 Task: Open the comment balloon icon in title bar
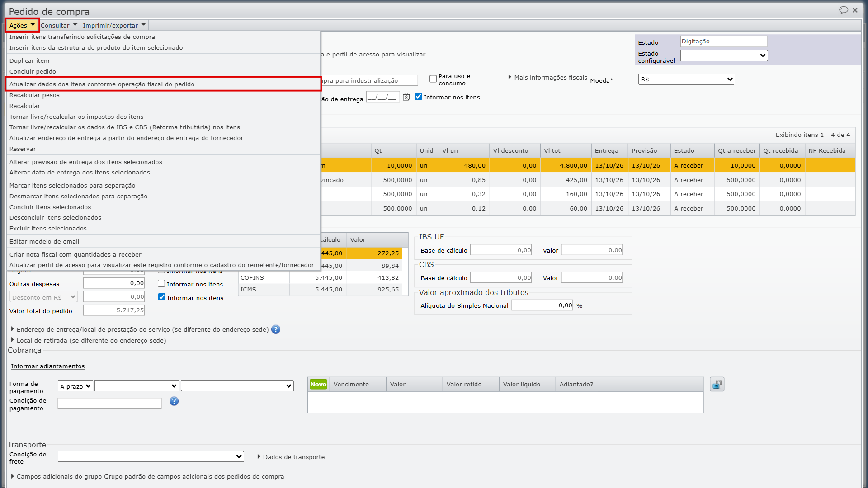843,10
